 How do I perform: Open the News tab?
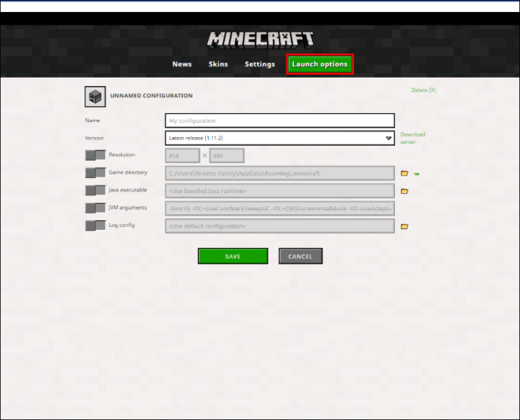point(182,64)
